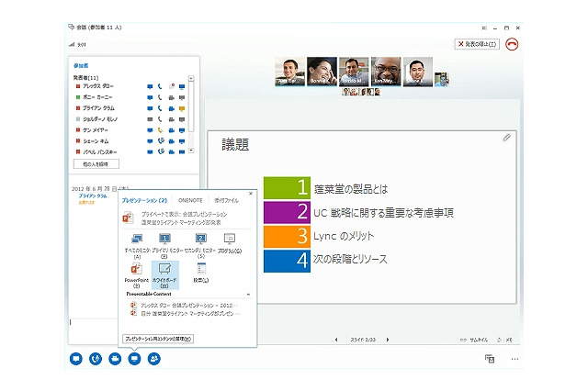
Task: Go to the next slide arrow
Action: point(388,340)
